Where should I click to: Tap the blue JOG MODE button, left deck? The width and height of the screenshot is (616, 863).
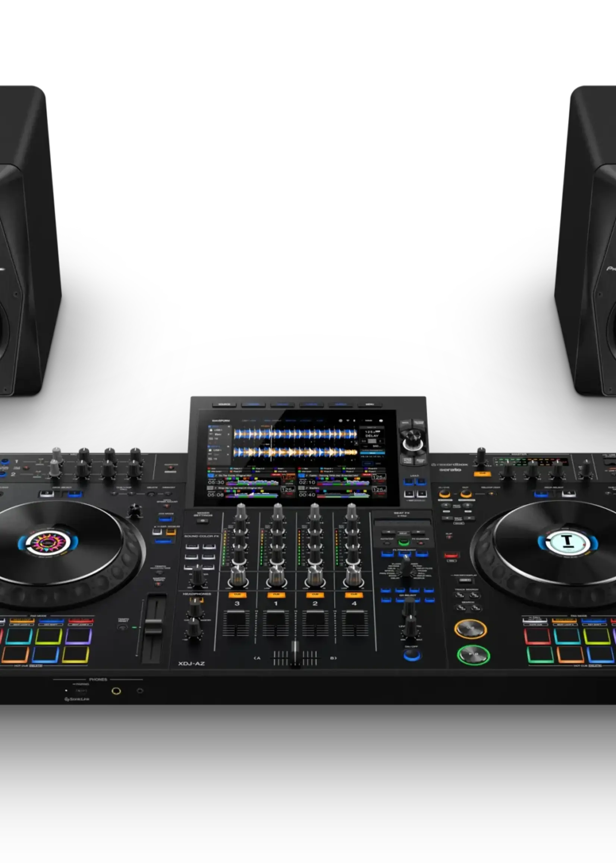[166, 519]
